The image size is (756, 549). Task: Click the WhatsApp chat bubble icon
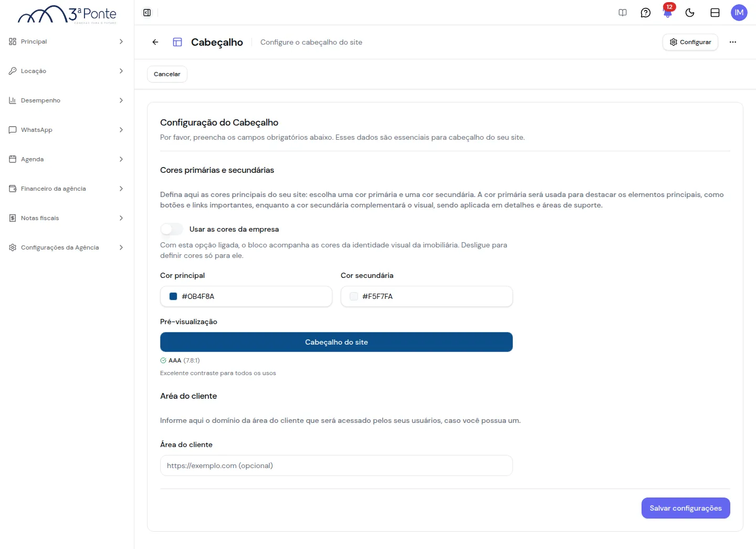(x=13, y=130)
